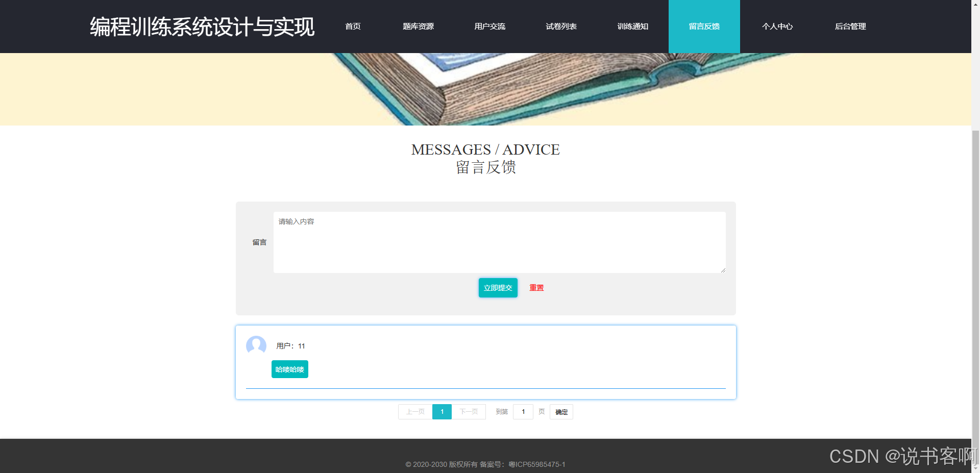Go to 题库资源 page
Viewport: 980px width, 473px height.
click(418, 27)
